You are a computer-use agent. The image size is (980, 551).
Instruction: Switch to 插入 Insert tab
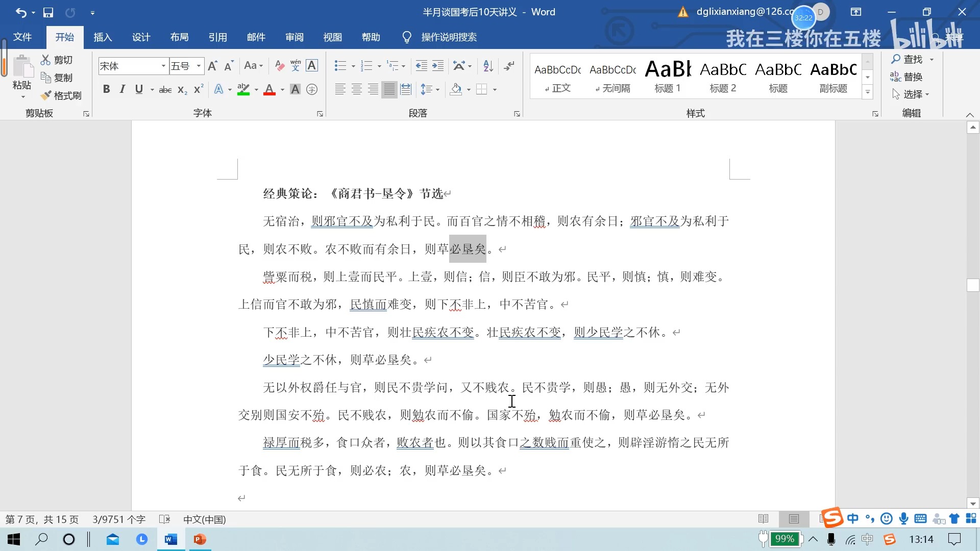(103, 37)
